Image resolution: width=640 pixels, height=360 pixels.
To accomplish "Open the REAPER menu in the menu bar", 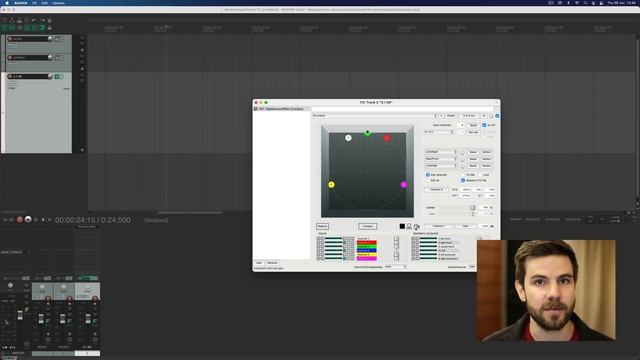I will (x=21, y=3).
